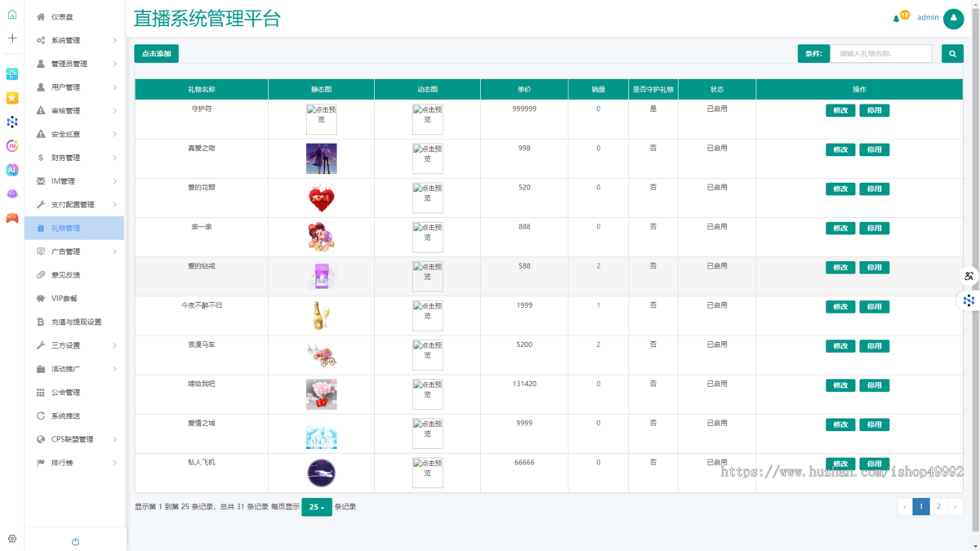Open 仪表盘 in the sidebar

(x=62, y=17)
